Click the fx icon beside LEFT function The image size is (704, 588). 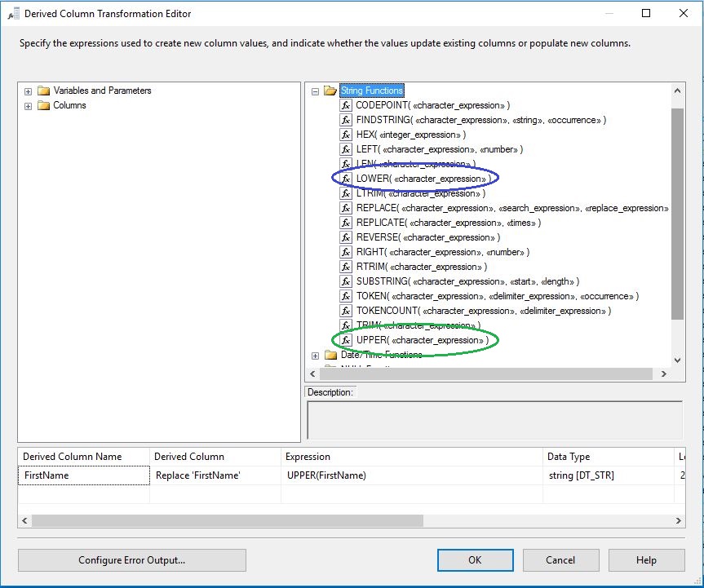pyautogui.click(x=345, y=149)
